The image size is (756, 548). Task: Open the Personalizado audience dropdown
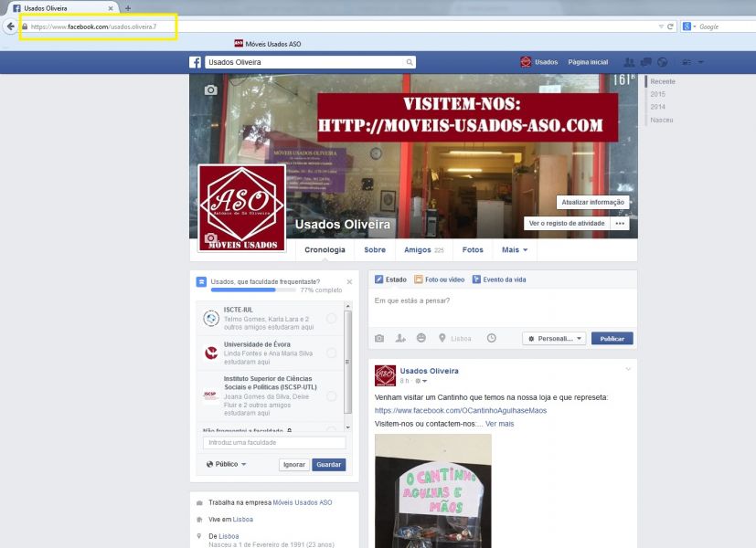pyautogui.click(x=554, y=338)
